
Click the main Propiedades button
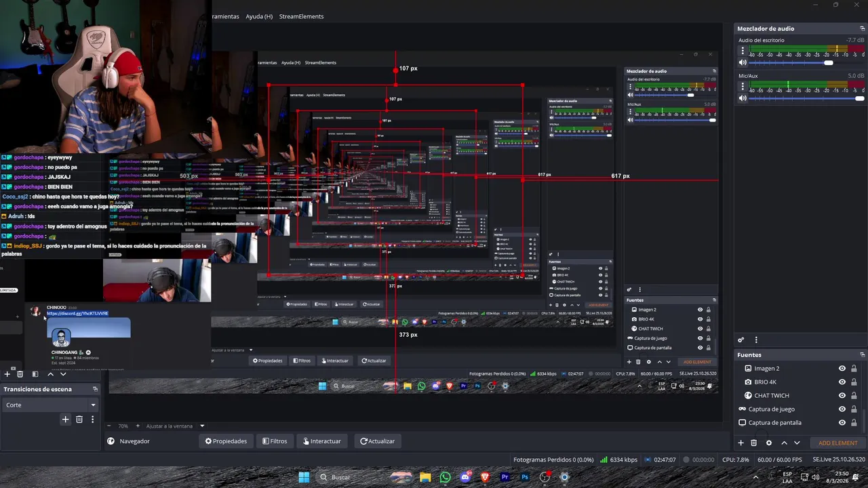tap(226, 441)
